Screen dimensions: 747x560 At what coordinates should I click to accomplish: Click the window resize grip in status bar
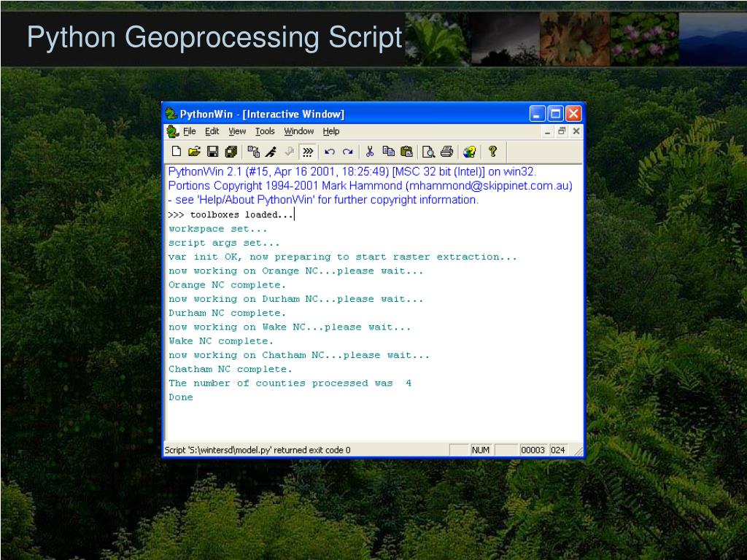tap(578, 451)
